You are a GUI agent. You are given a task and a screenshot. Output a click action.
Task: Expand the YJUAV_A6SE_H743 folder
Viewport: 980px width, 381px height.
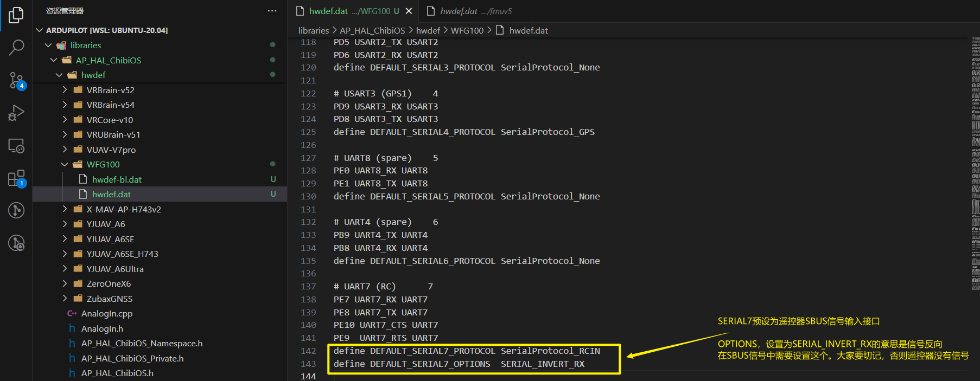[65, 254]
